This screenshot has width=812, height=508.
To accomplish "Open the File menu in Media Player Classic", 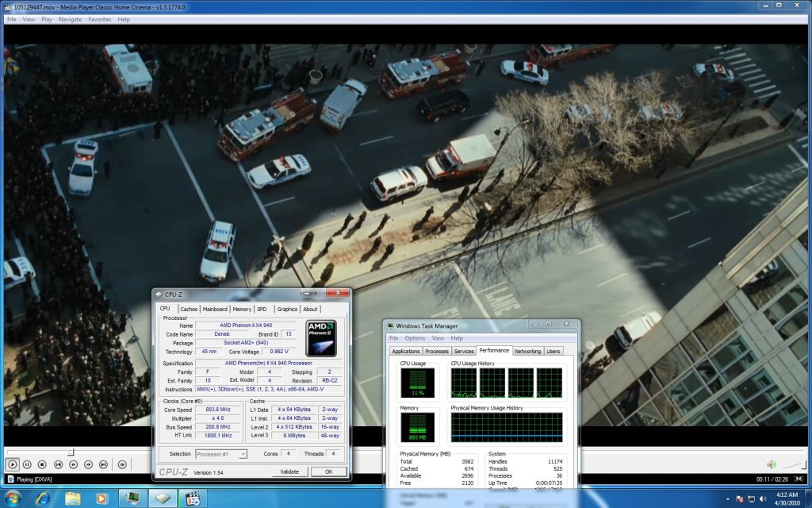I will [x=11, y=20].
